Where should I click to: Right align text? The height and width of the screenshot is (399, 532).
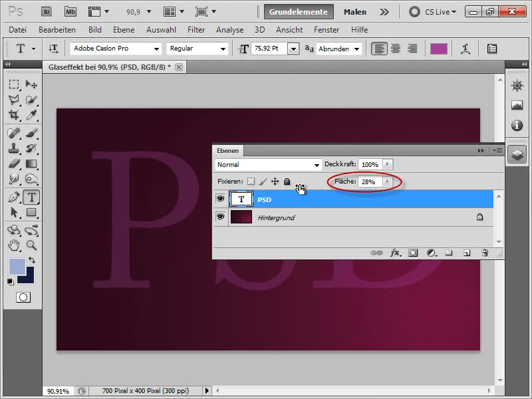(412, 49)
